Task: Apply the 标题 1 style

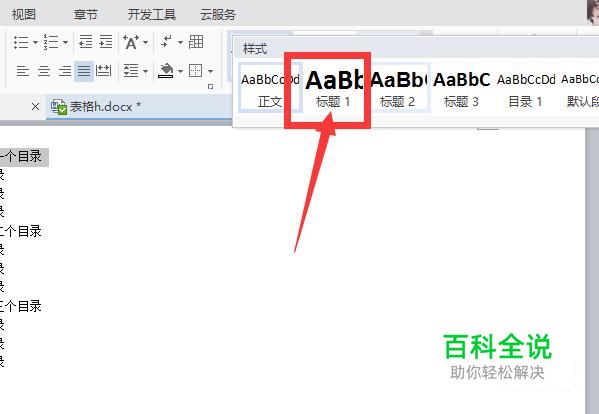Action: coord(333,88)
